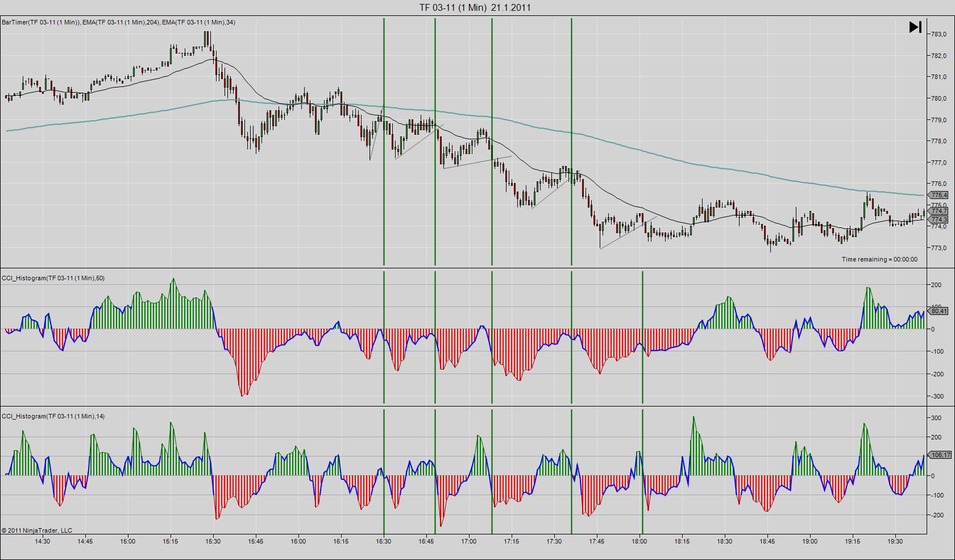Click the 776,0 price axis label
The width and height of the screenshot is (955, 560).
(x=939, y=184)
